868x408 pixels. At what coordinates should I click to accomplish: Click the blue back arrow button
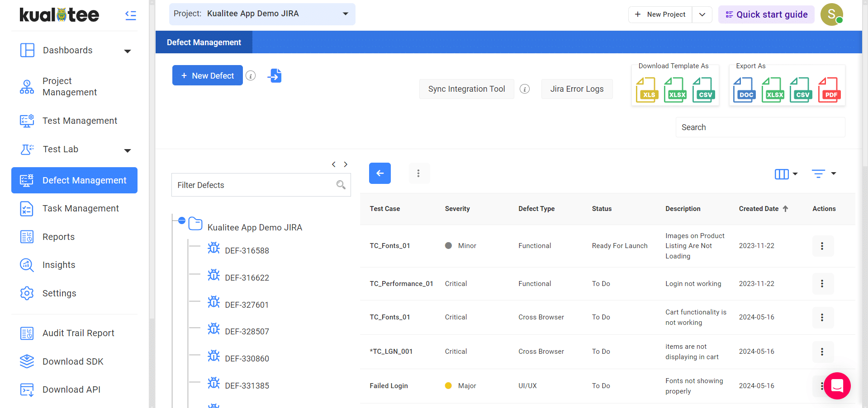[380, 173]
